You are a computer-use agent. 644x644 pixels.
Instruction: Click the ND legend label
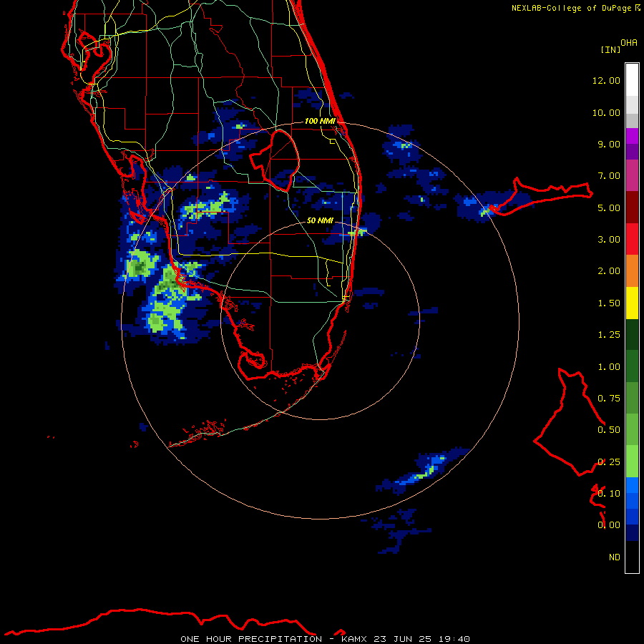pos(615,557)
